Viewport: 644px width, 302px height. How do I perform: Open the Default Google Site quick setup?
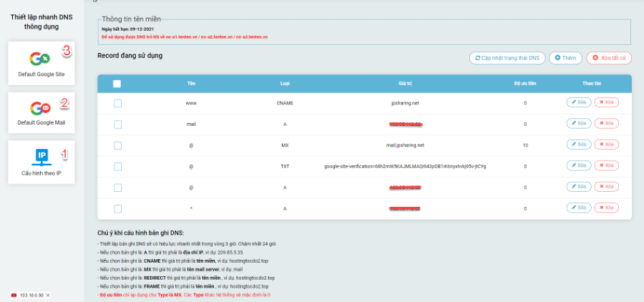point(41,63)
